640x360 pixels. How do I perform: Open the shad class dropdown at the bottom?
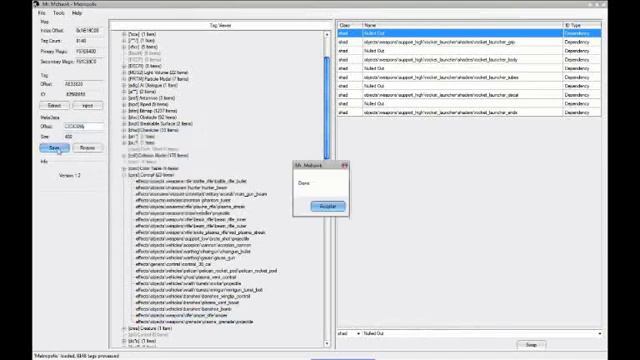coord(358,334)
